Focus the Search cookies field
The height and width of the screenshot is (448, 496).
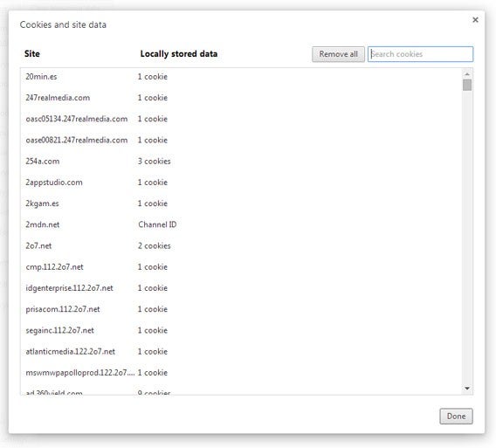coord(420,54)
